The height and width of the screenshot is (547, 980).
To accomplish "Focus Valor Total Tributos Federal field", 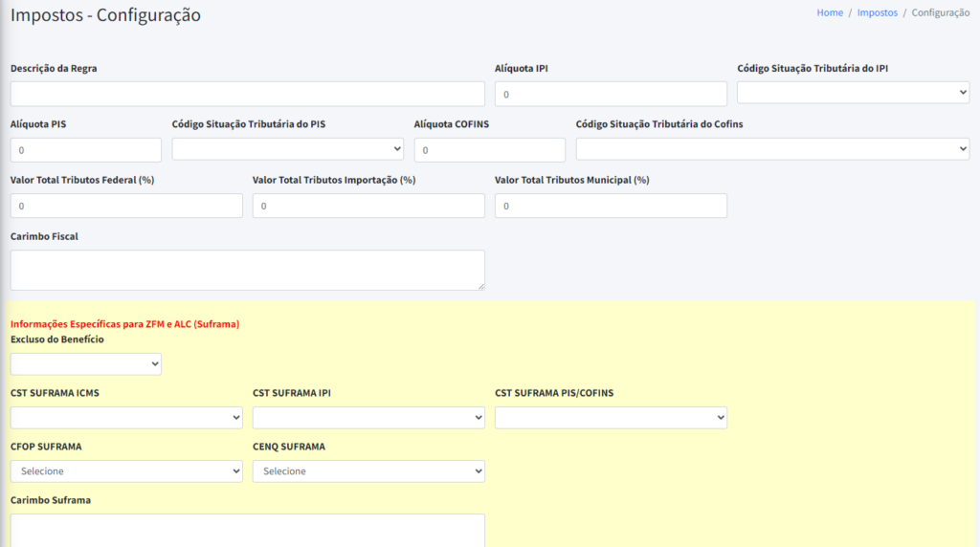I will [126, 206].
